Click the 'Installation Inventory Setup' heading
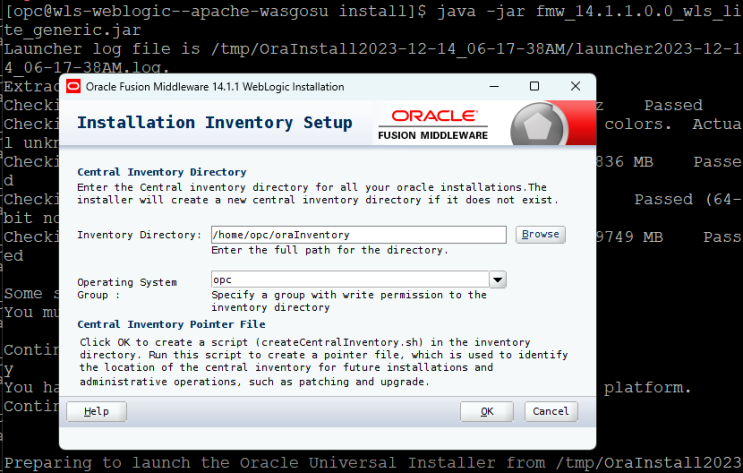Viewport: 743px width, 473px height. pos(215,123)
